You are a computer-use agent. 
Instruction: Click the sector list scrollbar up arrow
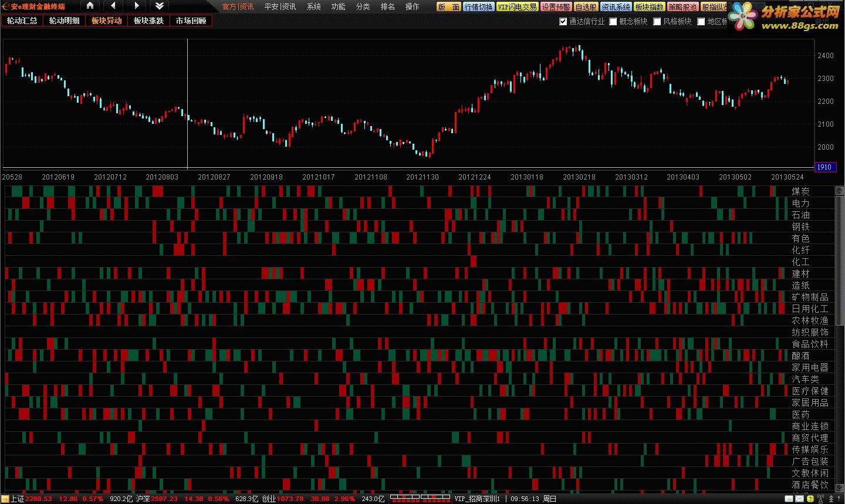840,191
